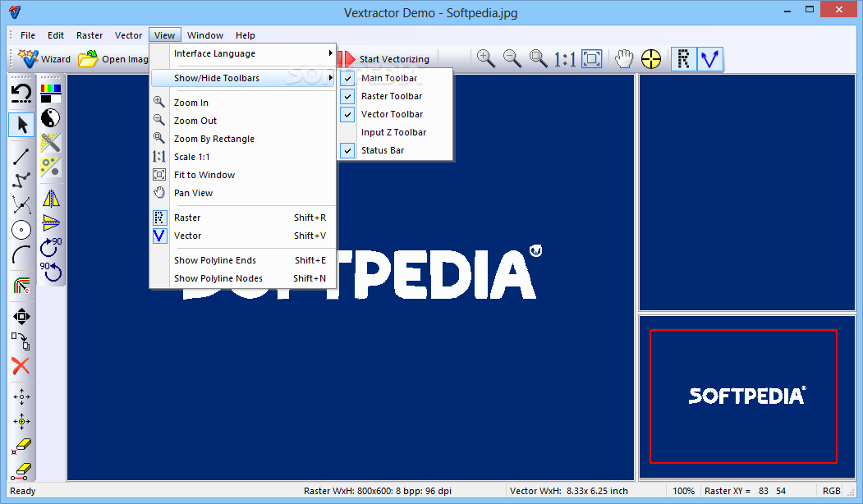
Task: Click the RGB indicator in status bar
Action: 832,491
